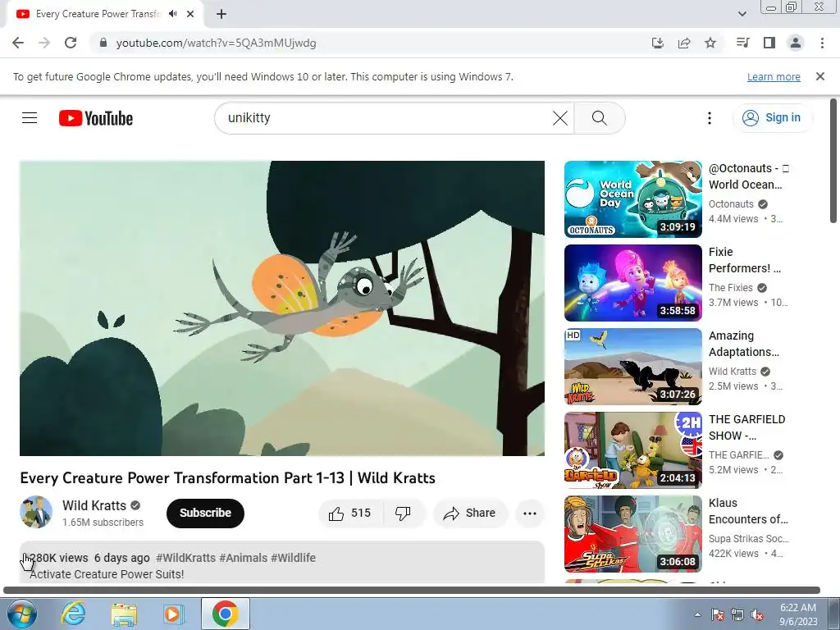Click the horizontal scrollbar at the bottom
This screenshot has height=630, width=840.
point(412,591)
